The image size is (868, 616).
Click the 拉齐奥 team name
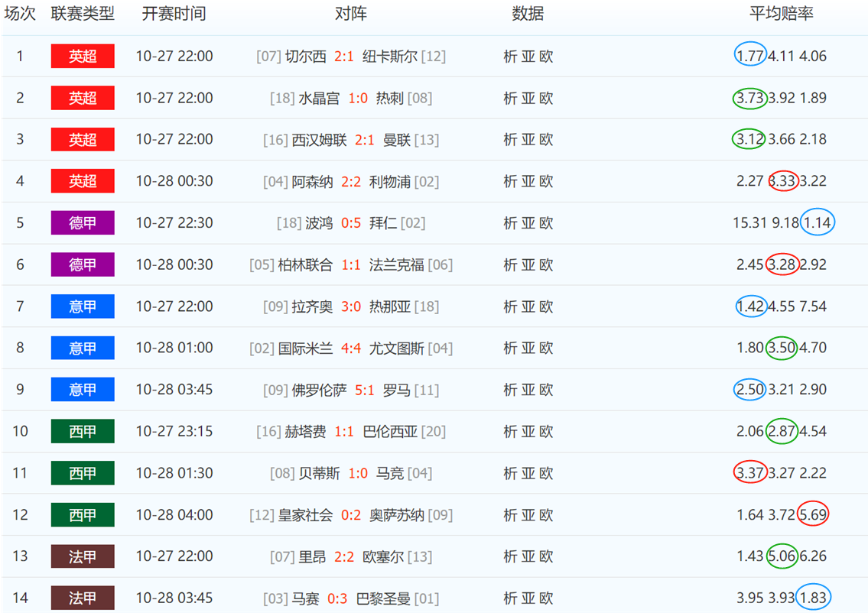[x=312, y=306]
